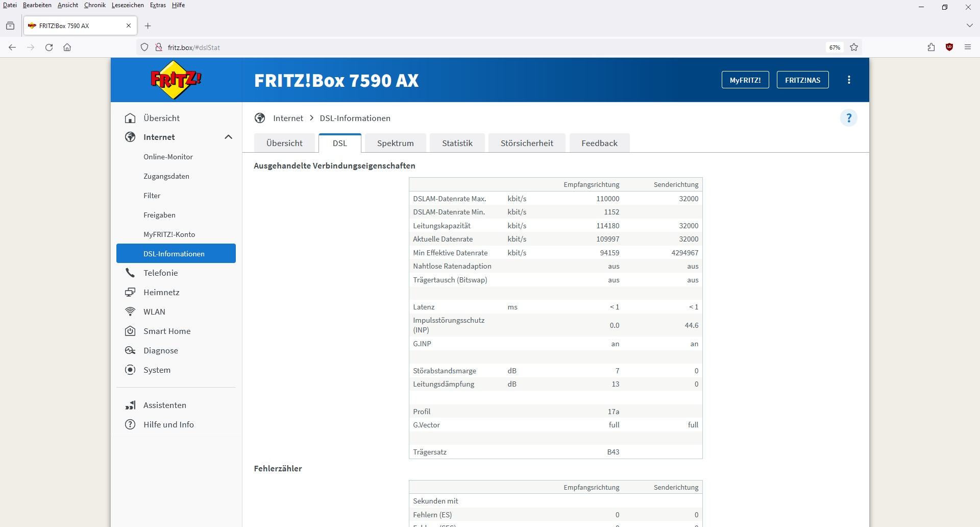Click the Internet breadcrumb link
Screen dimensions: 980x527
tap(288, 118)
